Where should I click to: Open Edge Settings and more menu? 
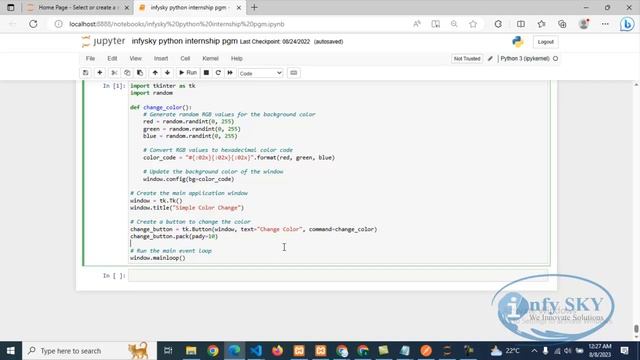(x=605, y=24)
